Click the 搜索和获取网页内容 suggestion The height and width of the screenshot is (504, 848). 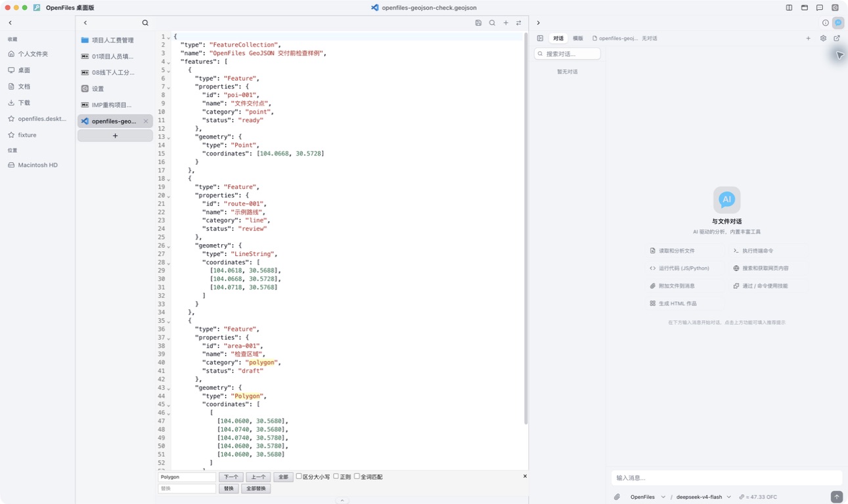point(761,268)
